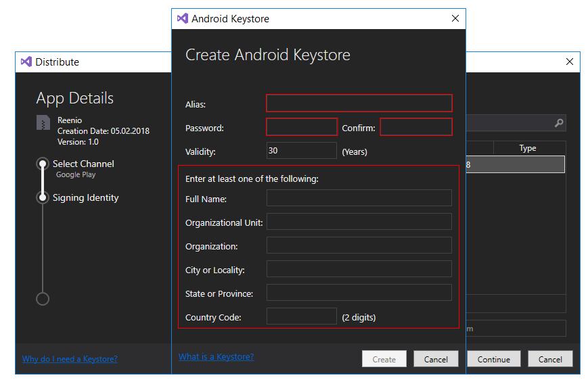
Task: Click the final empty step circle in Distribute
Action: point(43,299)
